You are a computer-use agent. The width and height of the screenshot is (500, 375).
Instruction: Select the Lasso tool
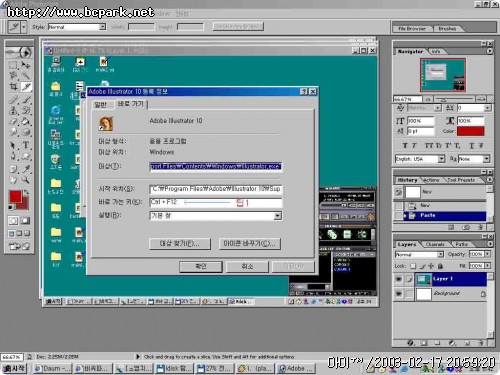point(13,75)
